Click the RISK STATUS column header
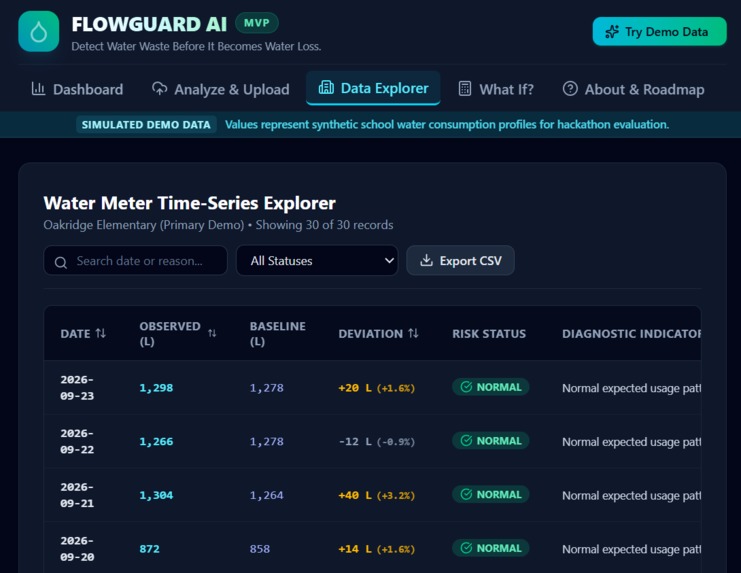741x573 pixels. click(x=489, y=334)
